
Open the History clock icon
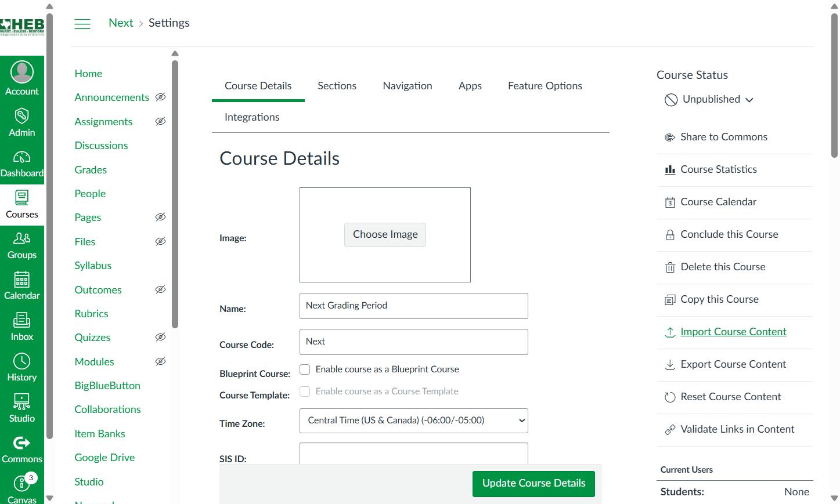click(x=22, y=361)
